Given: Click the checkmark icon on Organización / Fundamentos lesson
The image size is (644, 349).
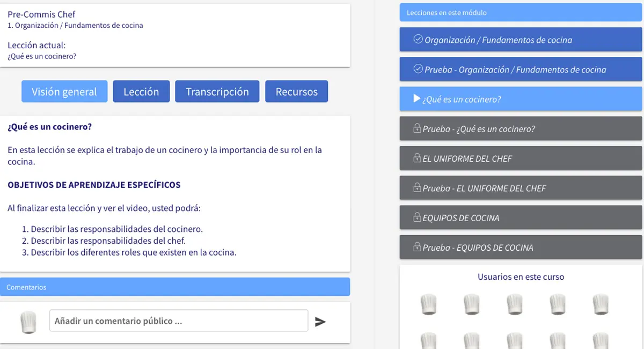Looking at the screenshot, I should 418,39.
